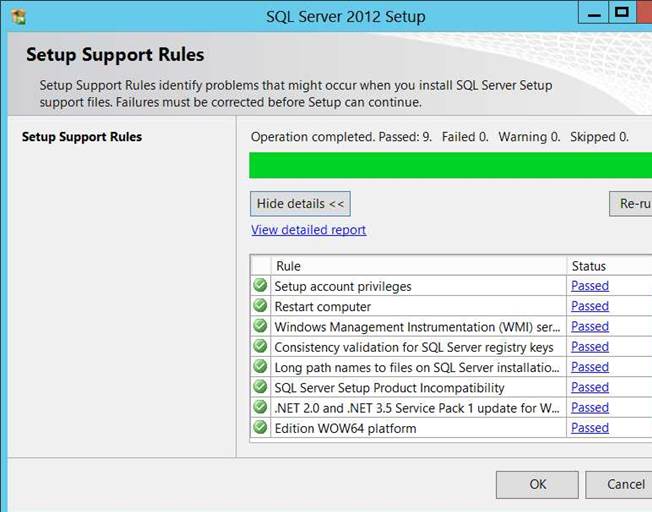Viewport: 652px width, 512px height.
Task: Select the 'SQL Server Setup Product Incompatibility' rule text
Action: pyautogui.click(x=389, y=388)
